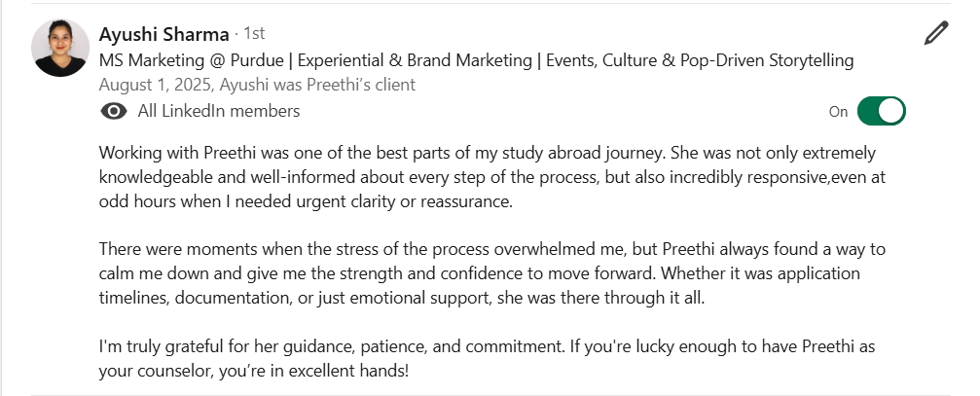Turn off the recommendation visibility switch

[x=881, y=111]
